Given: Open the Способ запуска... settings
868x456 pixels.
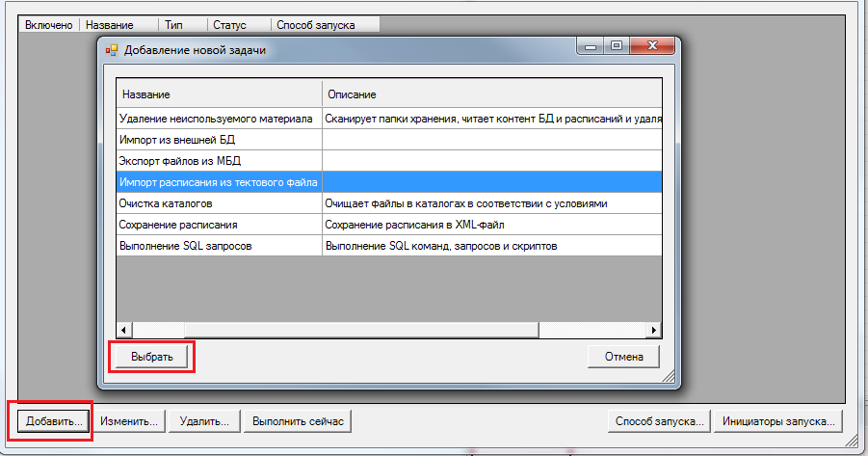Looking at the screenshot, I should coord(661,421).
